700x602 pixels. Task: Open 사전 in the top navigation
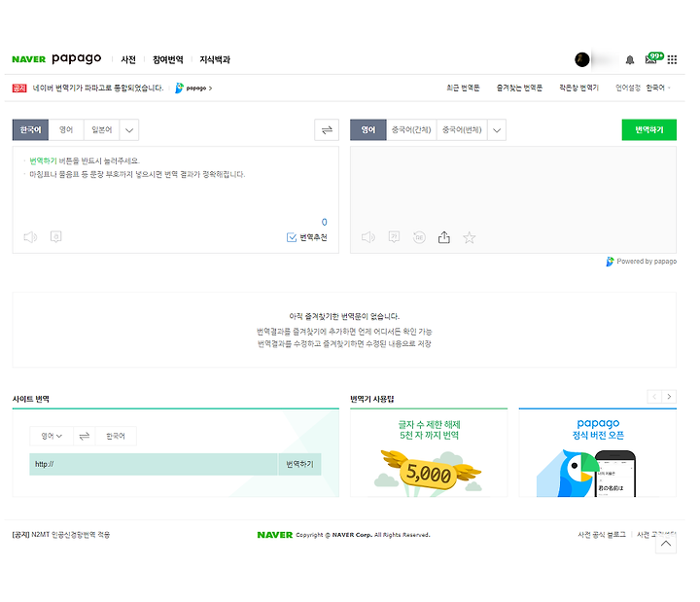[x=128, y=59]
